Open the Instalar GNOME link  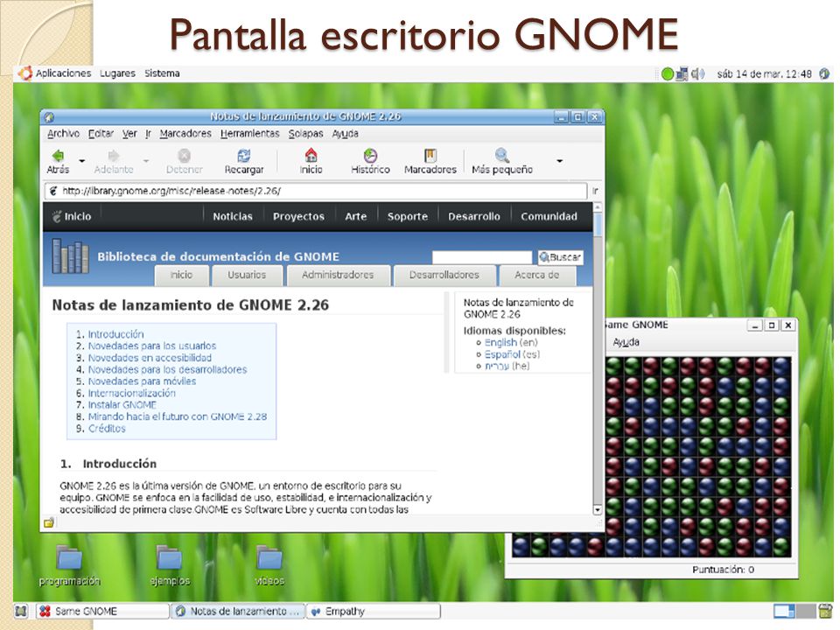122,405
